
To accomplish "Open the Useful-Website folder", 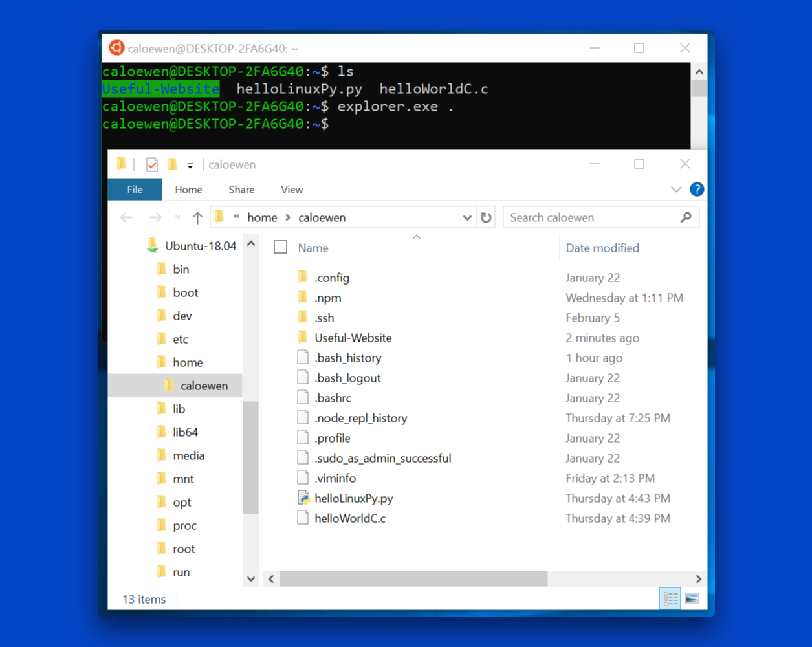I will pos(353,337).
